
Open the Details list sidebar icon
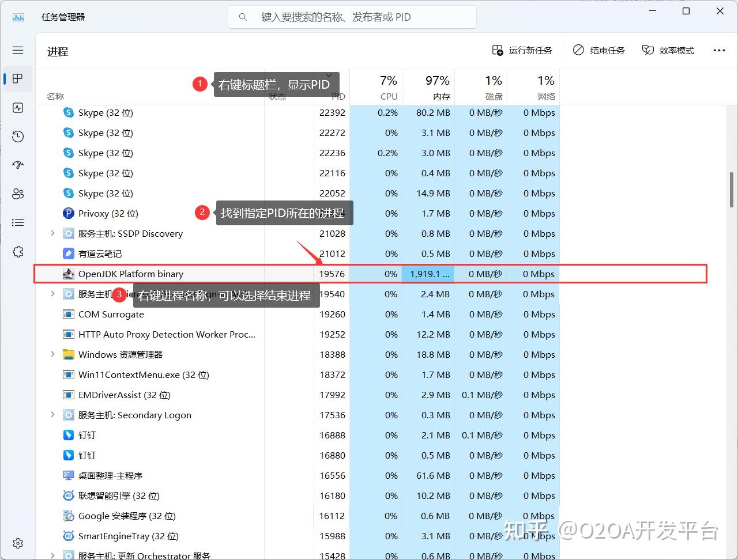point(18,222)
